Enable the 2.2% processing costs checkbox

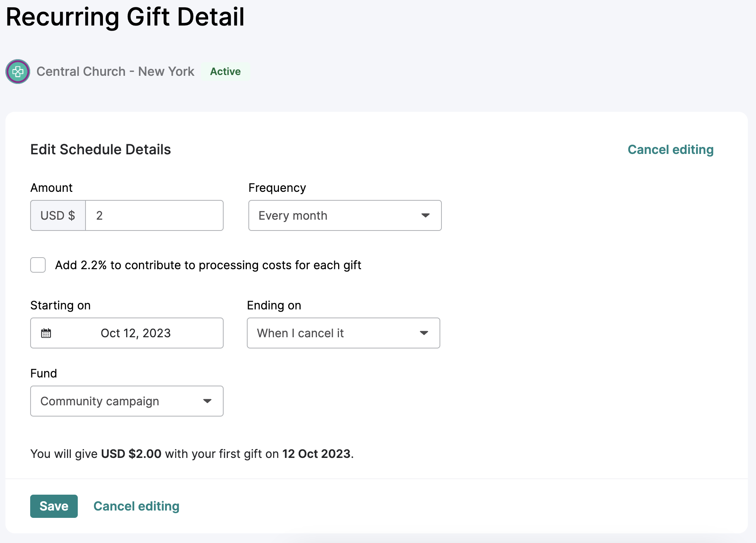click(x=38, y=265)
